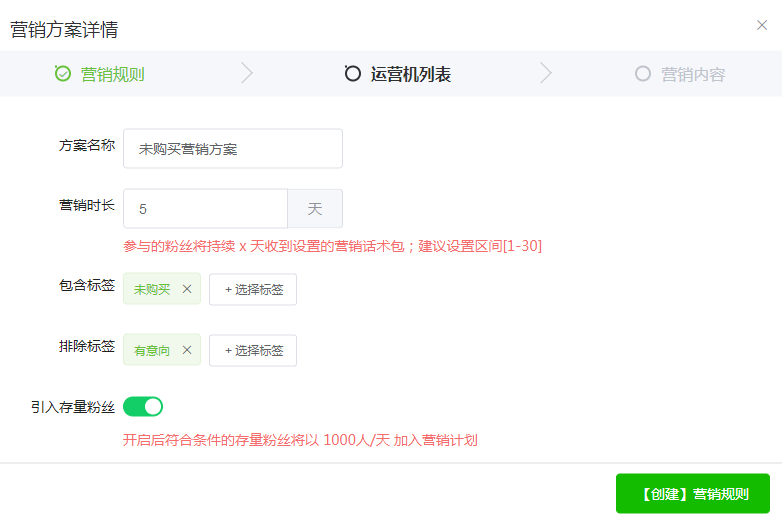Click the 运营机列表 step circle icon

tap(352, 74)
